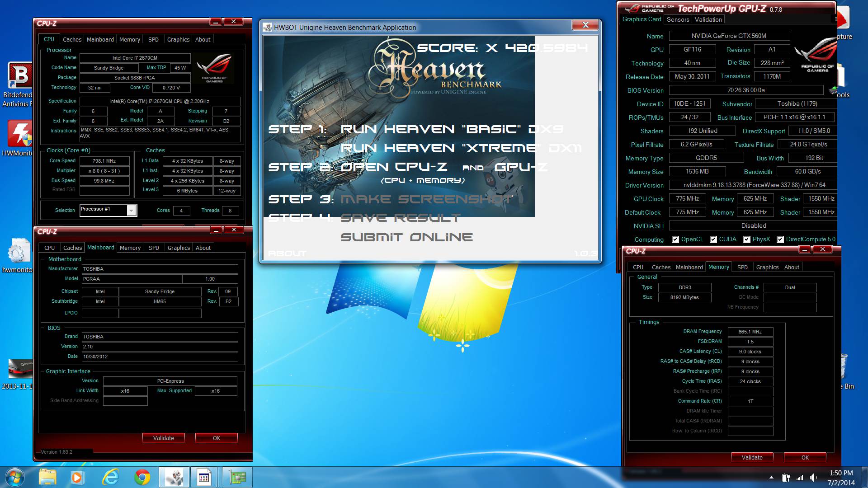Open About tab in top CPU-Z window
Screen dimensions: 868x488
[x=203, y=40]
